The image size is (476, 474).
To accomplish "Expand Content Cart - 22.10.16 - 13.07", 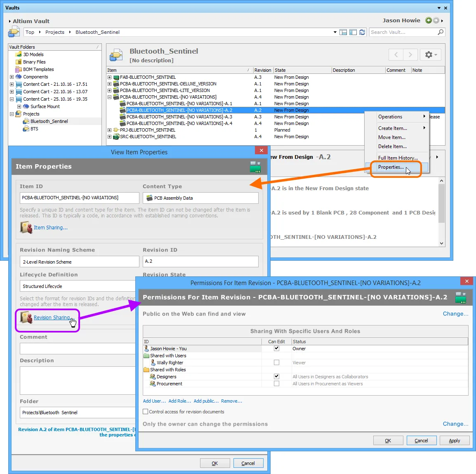I will (x=12, y=92).
